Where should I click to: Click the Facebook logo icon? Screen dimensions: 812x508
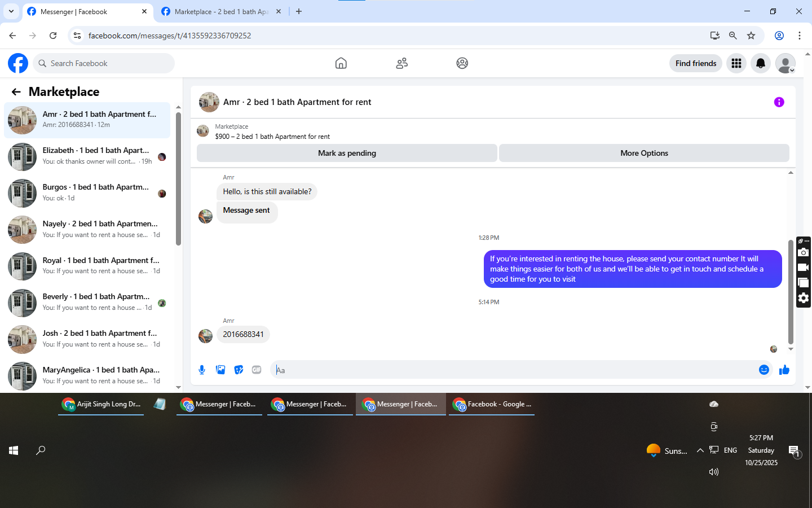click(x=18, y=63)
